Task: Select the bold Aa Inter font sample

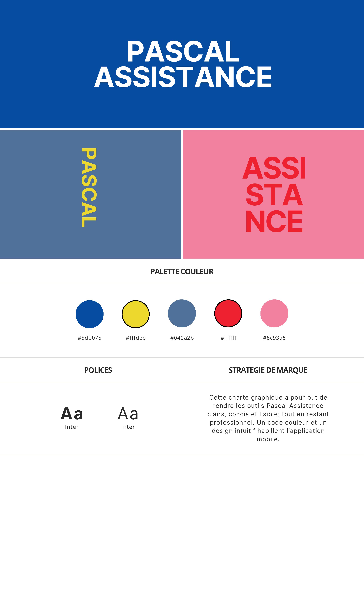Action: coord(72,418)
